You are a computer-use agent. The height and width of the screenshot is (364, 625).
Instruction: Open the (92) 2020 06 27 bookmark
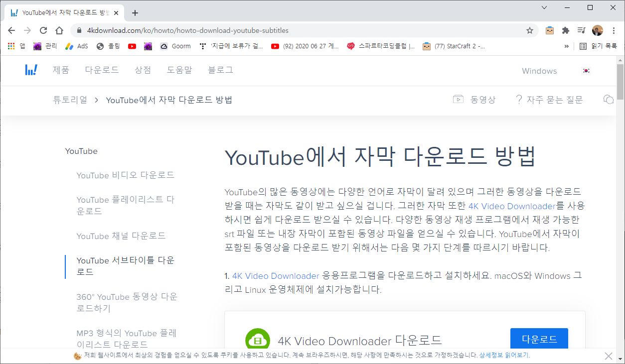coord(305,46)
